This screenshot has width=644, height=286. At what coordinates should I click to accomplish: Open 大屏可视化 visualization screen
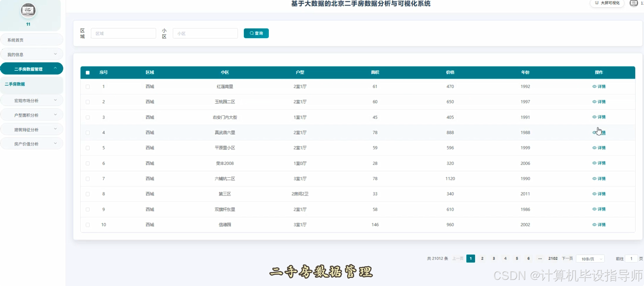point(607,3)
